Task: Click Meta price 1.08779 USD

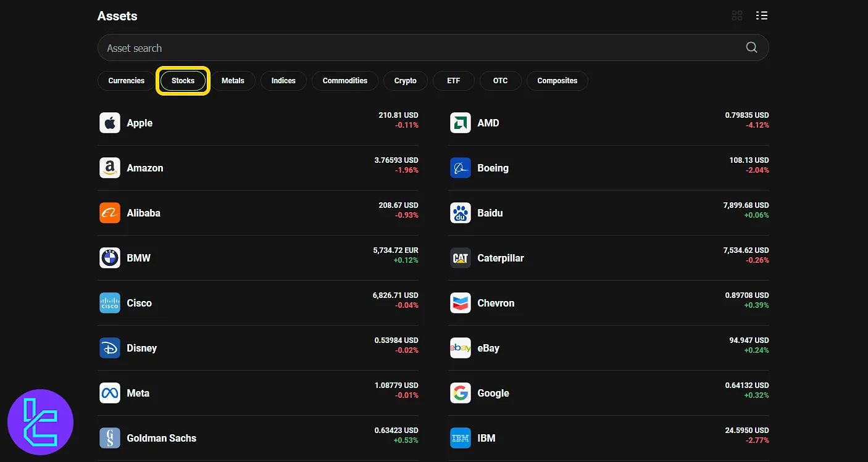Action: pos(396,386)
